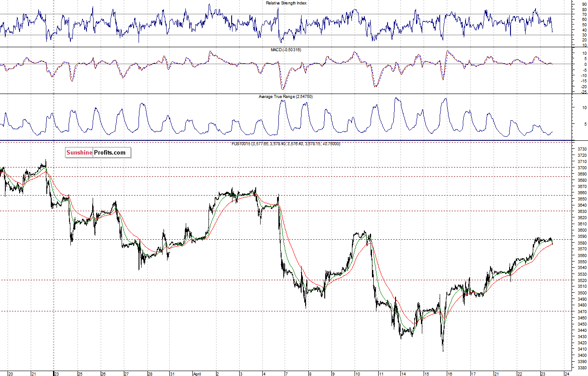Click the 17 date label on the time axis
Viewport: 588px width, 376px height.
474,374
